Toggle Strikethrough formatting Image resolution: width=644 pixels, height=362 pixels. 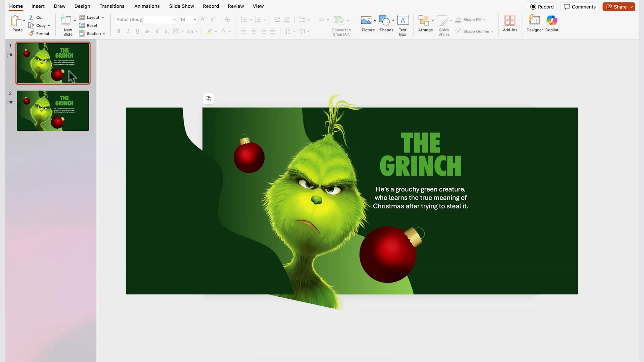pyautogui.click(x=147, y=31)
